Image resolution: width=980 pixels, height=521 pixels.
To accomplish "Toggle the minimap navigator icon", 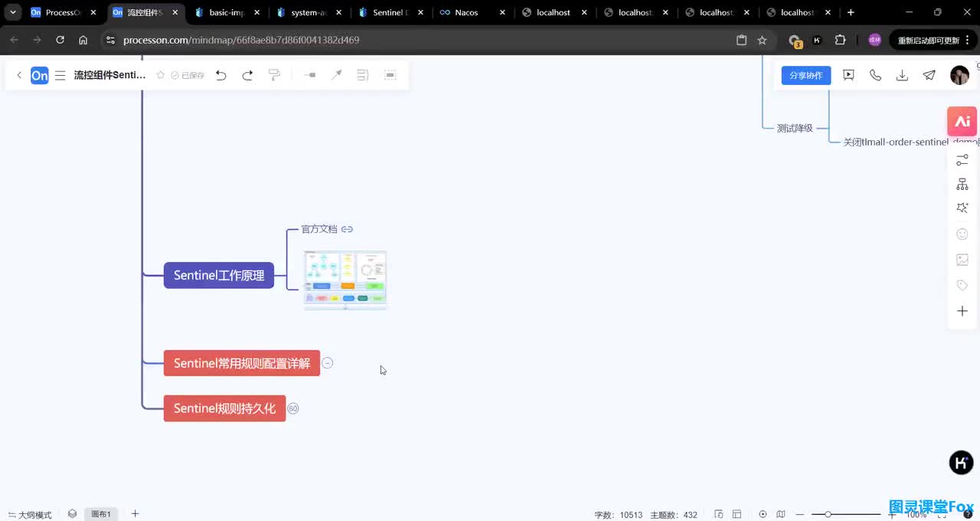I will 781,514.
